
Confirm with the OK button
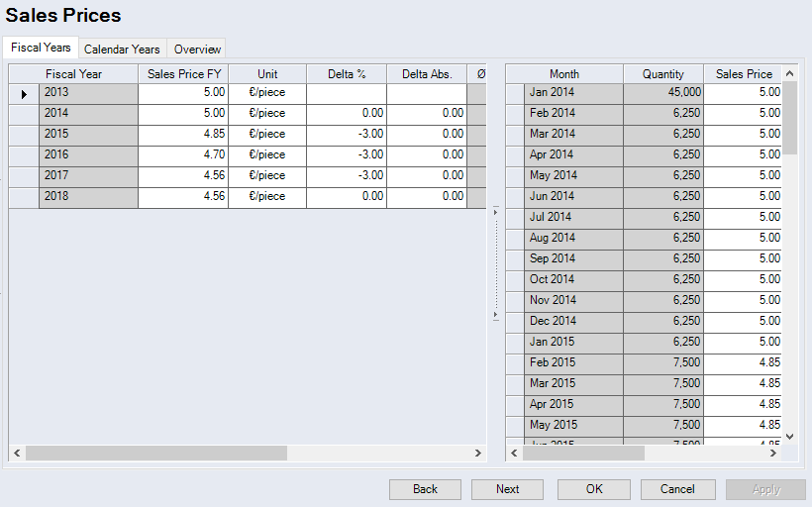[593, 489]
